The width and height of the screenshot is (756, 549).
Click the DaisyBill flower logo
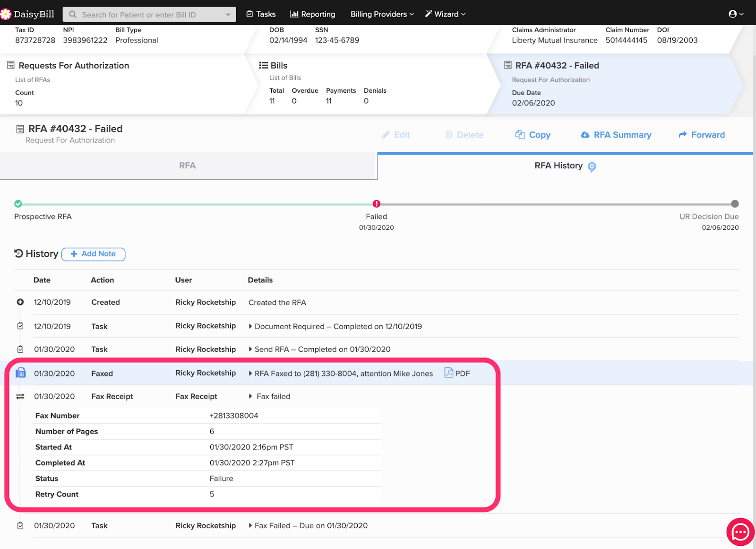point(5,14)
